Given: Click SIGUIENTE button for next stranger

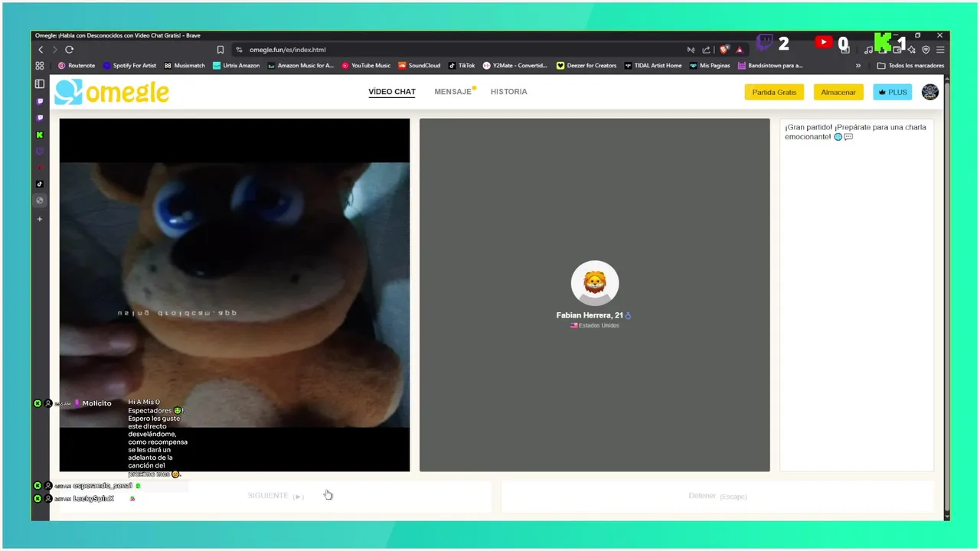Looking at the screenshot, I should (276, 496).
